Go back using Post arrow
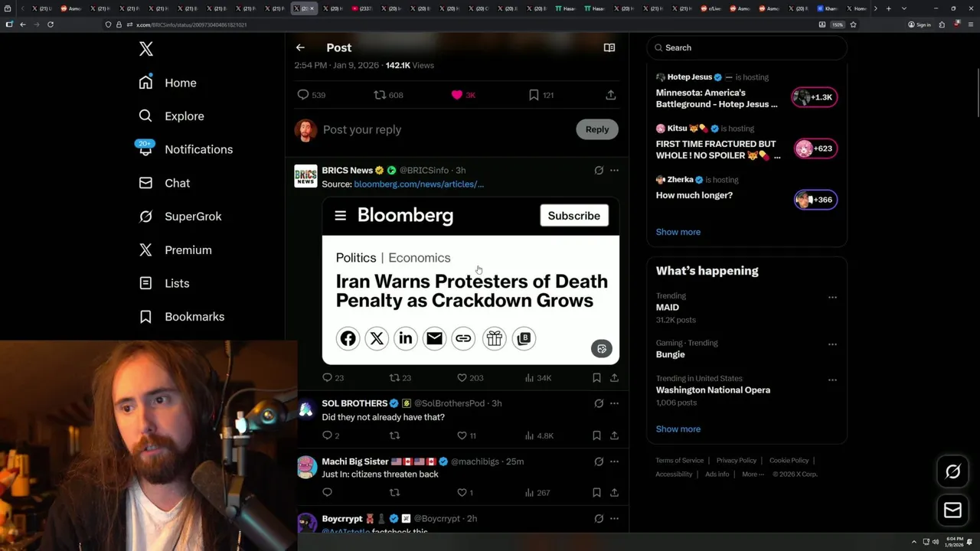The height and width of the screenshot is (551, 980). click(300, 47)
